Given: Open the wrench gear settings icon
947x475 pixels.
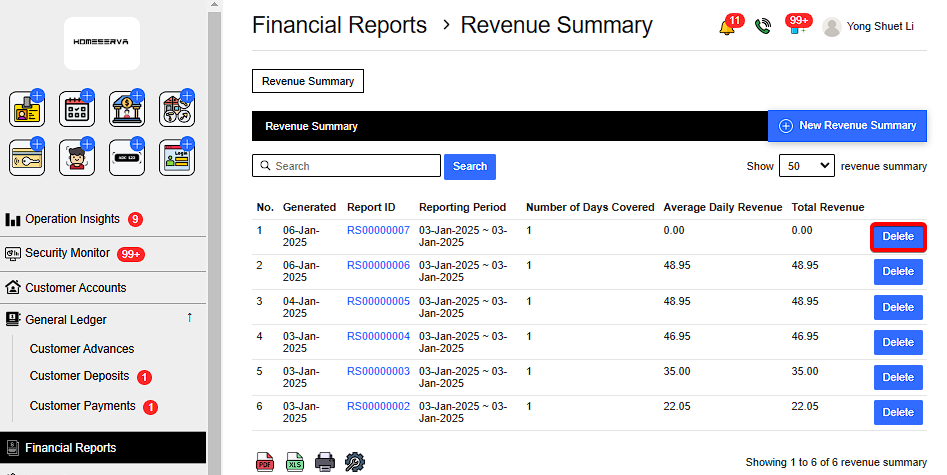Looking at the screenshot, I should 355,462.
